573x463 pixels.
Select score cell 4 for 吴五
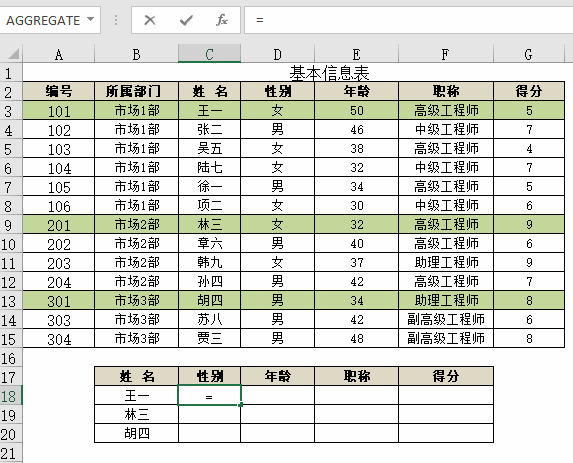pyautogui.click(x=529, y=148)
